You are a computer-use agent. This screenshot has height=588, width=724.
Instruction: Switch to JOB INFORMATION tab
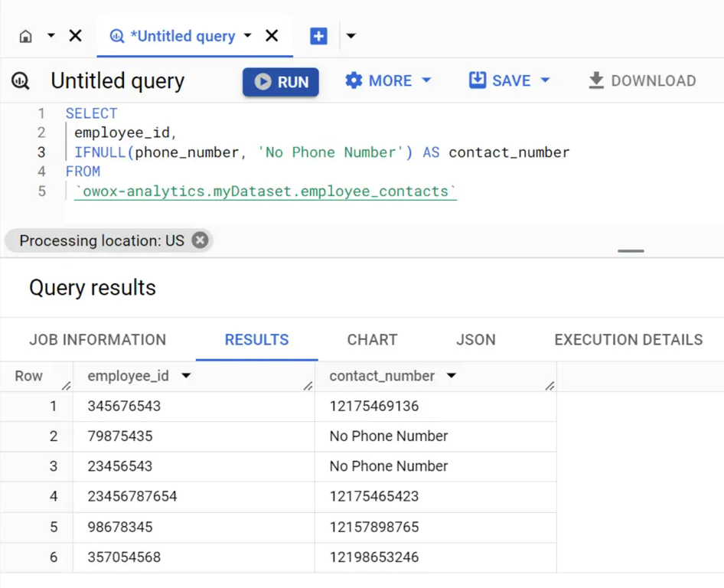(97, 339)
